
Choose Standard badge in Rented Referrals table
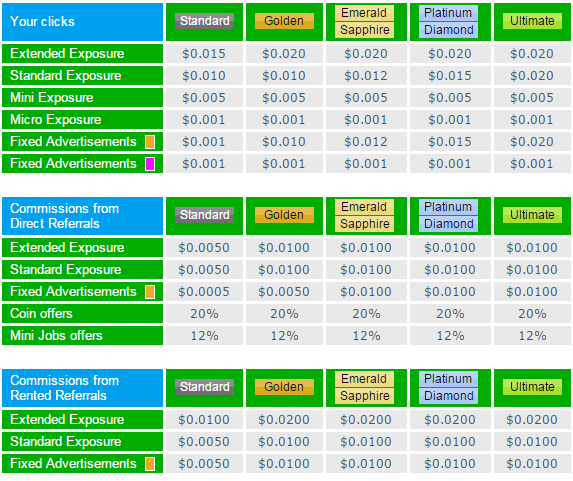204,387
